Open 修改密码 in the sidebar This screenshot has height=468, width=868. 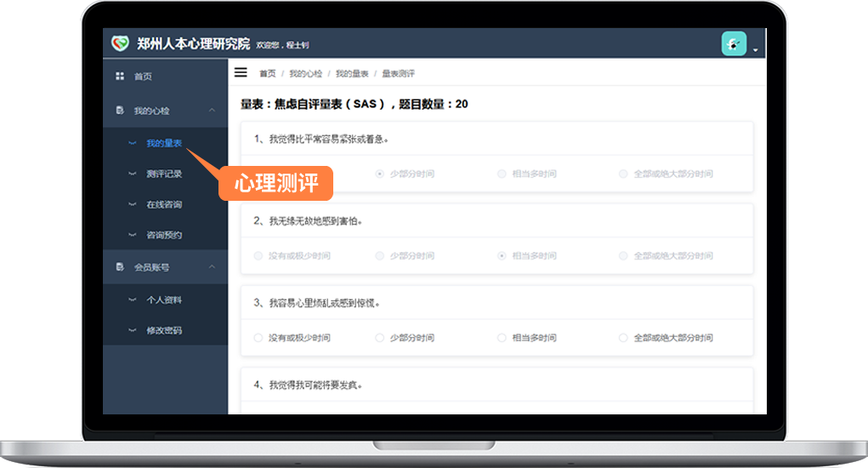click(x=164, y=330)
